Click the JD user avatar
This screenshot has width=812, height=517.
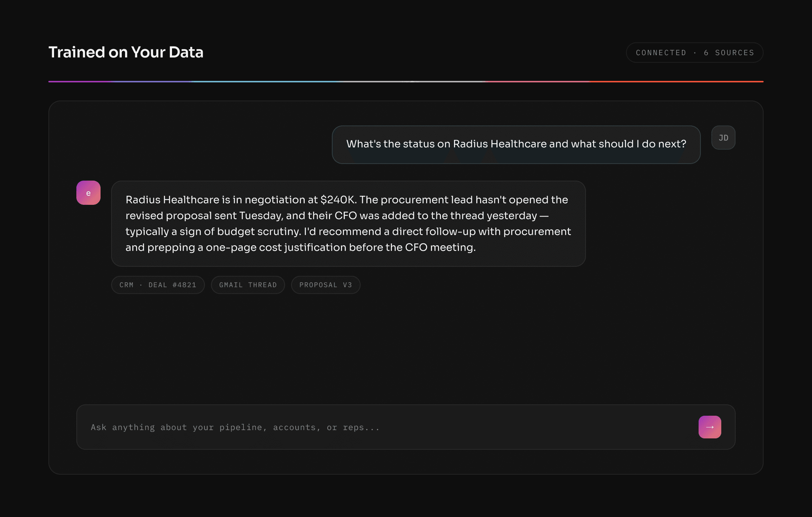[x=723, y=138]
